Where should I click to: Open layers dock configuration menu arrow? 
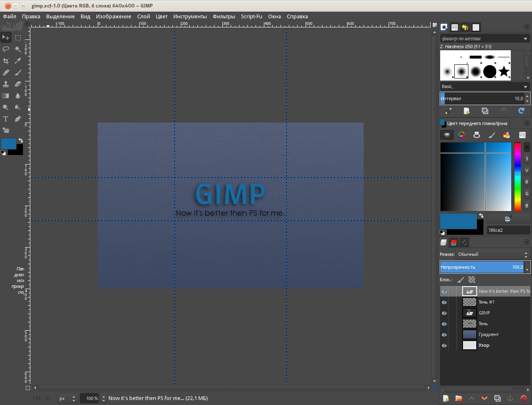[527, 242]
